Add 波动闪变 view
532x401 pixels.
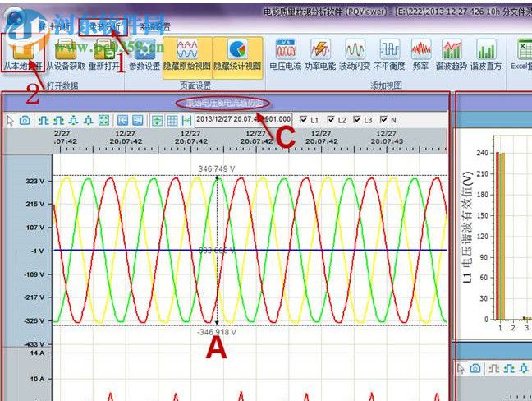coord(355,54)
